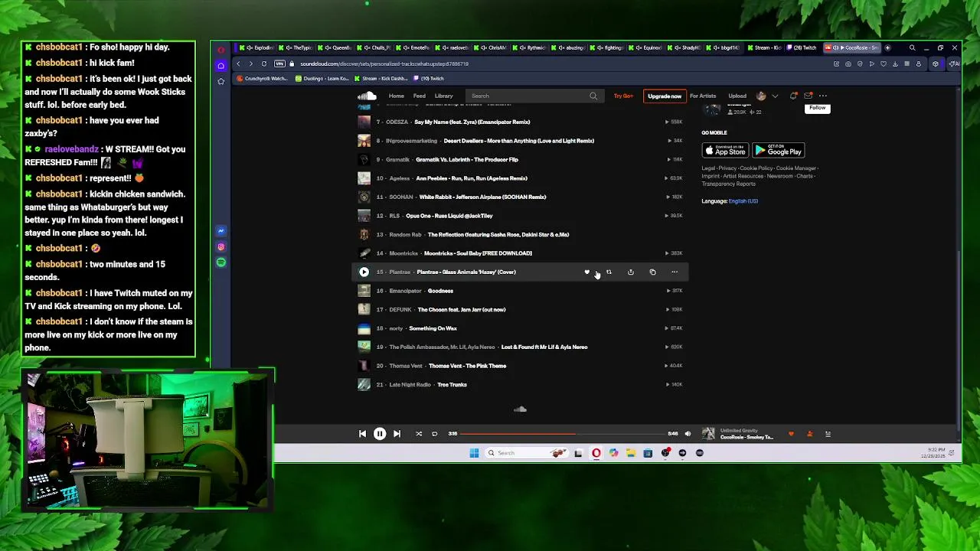Follow the now playing artist icon
This screenshot has height=551, width=980.
(x=809, y=434)
